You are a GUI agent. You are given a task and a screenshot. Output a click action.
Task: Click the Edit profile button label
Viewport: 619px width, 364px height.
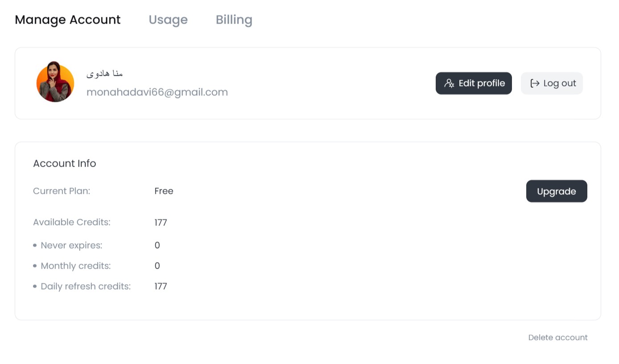[x=482, y=83]
